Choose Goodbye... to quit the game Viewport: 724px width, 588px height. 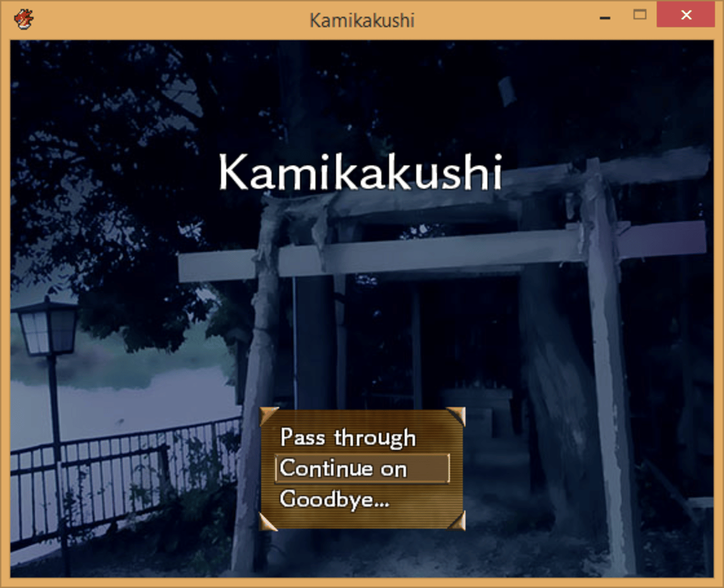(334, 499)
